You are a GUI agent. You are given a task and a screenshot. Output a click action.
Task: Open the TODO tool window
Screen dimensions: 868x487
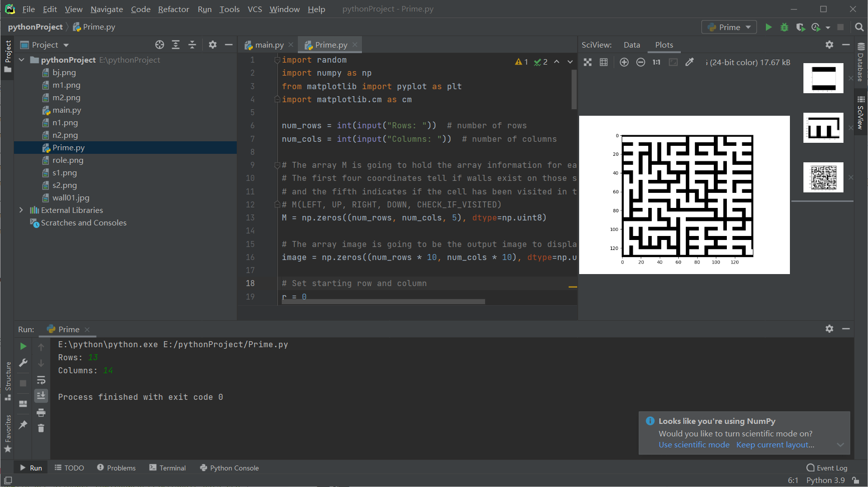click(69, 468)
